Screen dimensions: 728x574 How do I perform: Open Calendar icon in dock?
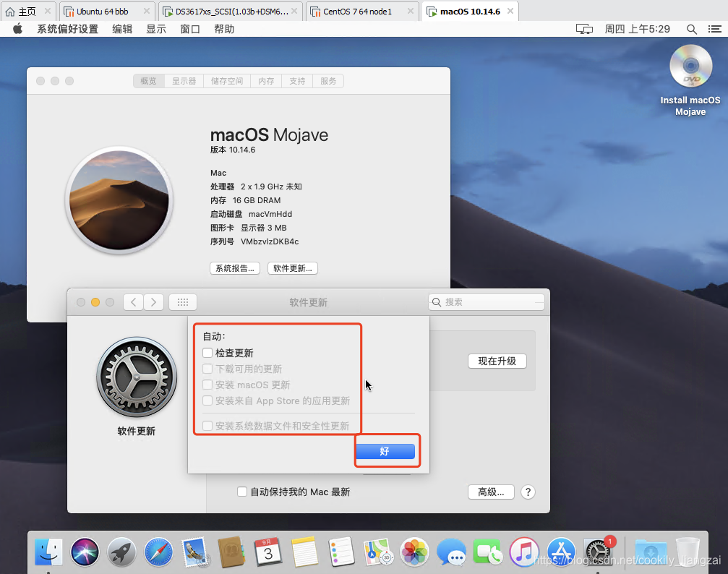[268, 552]
